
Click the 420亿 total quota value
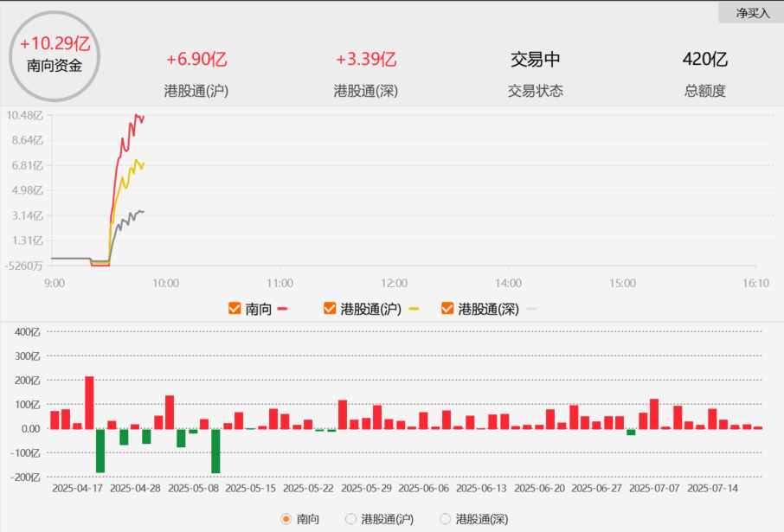704,60
